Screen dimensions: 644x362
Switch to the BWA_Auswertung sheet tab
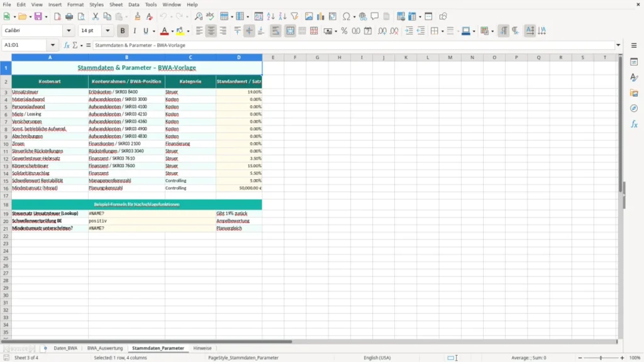pyautogui.click(x=105, y=348)
